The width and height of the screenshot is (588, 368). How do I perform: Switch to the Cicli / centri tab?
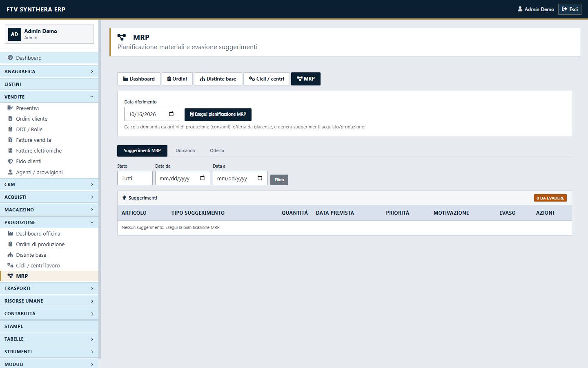tap(267, 79)
